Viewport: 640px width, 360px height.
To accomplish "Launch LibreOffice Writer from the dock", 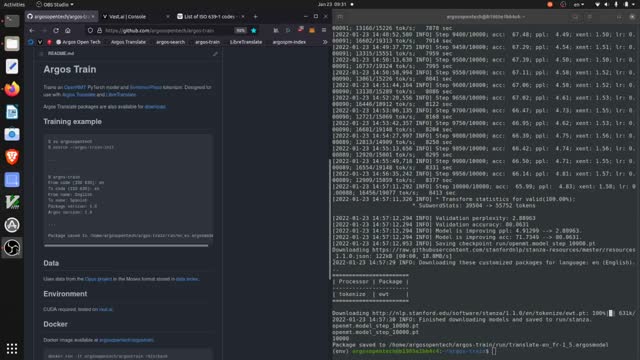I will click(x=12, y=112).
